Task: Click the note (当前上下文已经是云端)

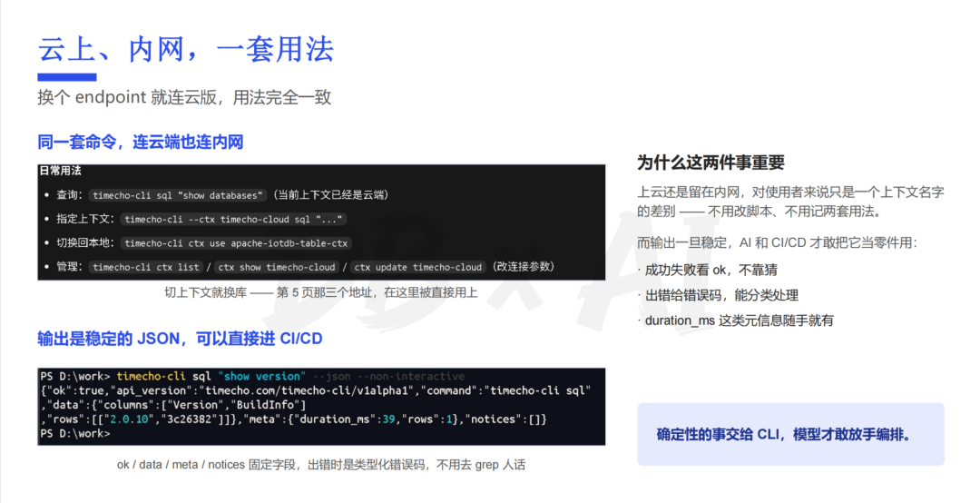Action: 330,195
